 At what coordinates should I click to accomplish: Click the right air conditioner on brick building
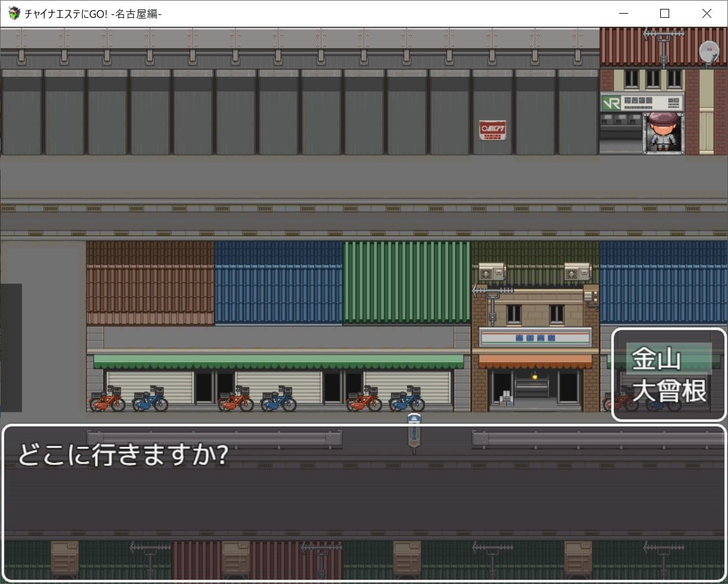[577, 272]
